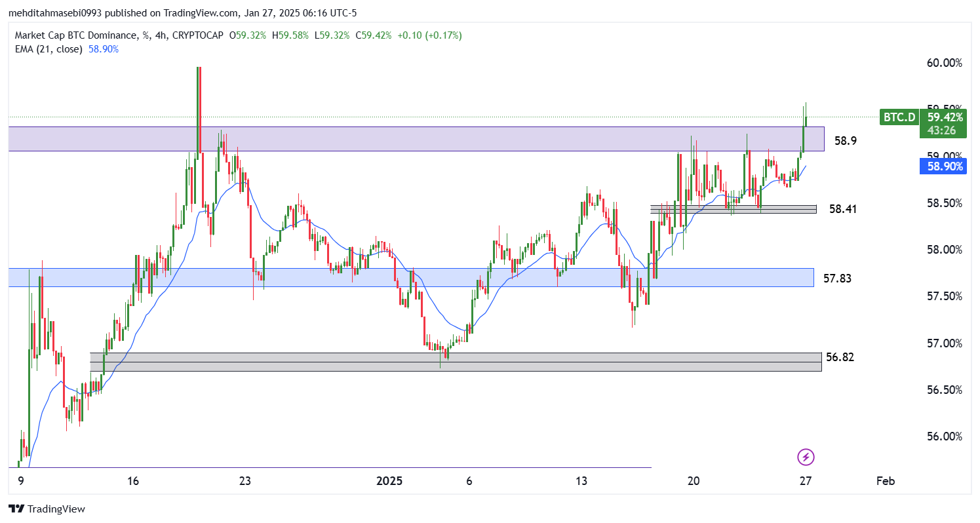Click the 27 date axis label
This screenshot has width=980, height=523.
coord(806,481)
